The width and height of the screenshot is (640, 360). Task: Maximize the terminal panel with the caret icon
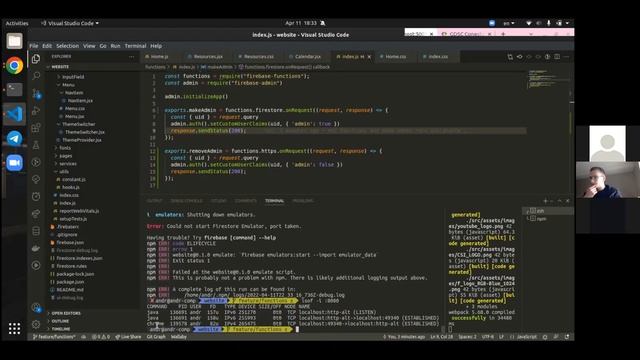point(560,201)
